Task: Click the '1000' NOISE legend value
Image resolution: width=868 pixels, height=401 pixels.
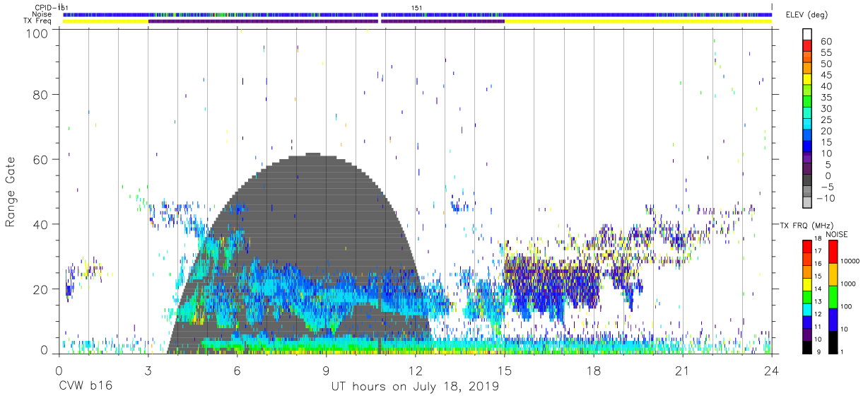Action: pyautogui.click(x=850, y=284)
